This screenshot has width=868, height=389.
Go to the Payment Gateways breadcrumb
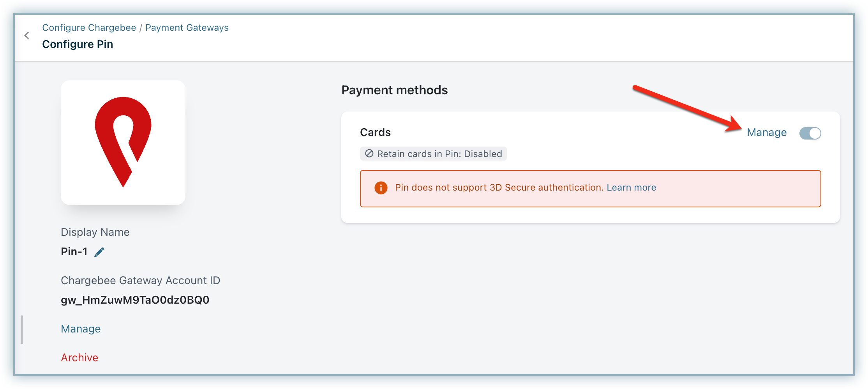(187, 28)
